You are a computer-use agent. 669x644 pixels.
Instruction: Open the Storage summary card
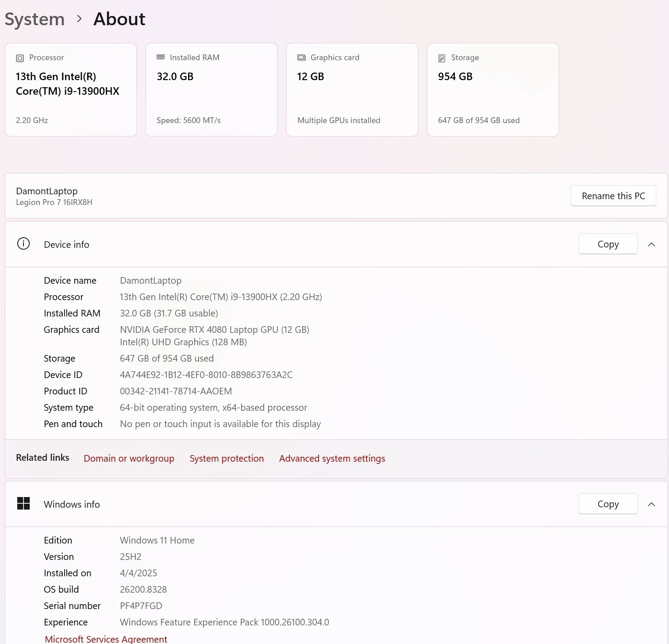493,89
